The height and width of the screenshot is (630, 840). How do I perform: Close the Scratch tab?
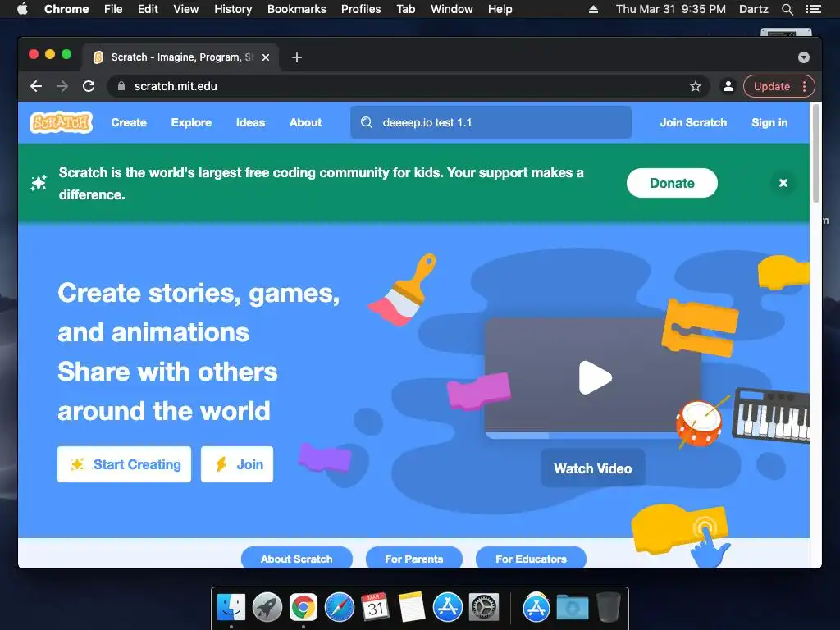pyautogui.click(x=266, y=57)
